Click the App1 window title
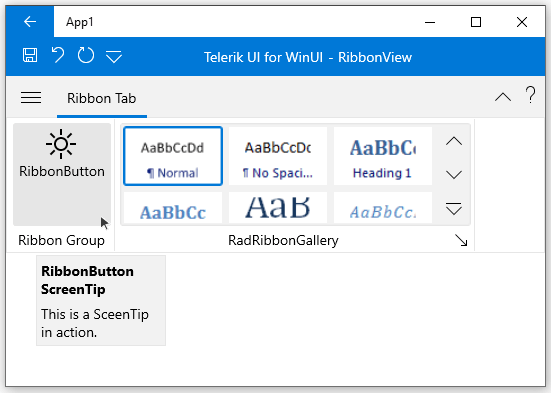Screen dimensions: 551x393 pos(80,22)
